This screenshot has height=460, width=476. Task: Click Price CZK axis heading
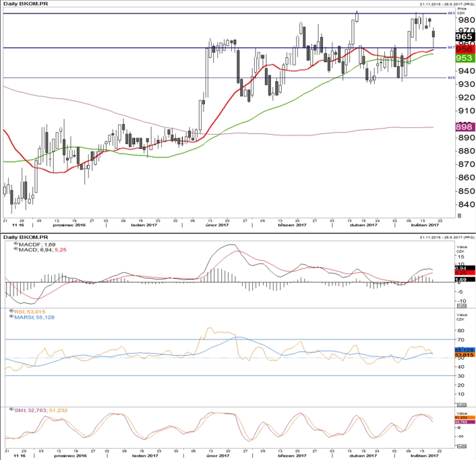461,11
